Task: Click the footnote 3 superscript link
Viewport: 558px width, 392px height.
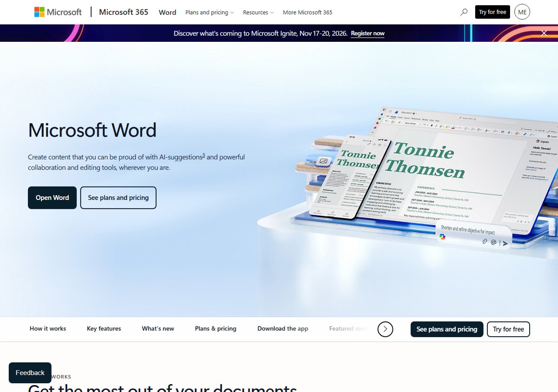Action: (x=204, y=155)
